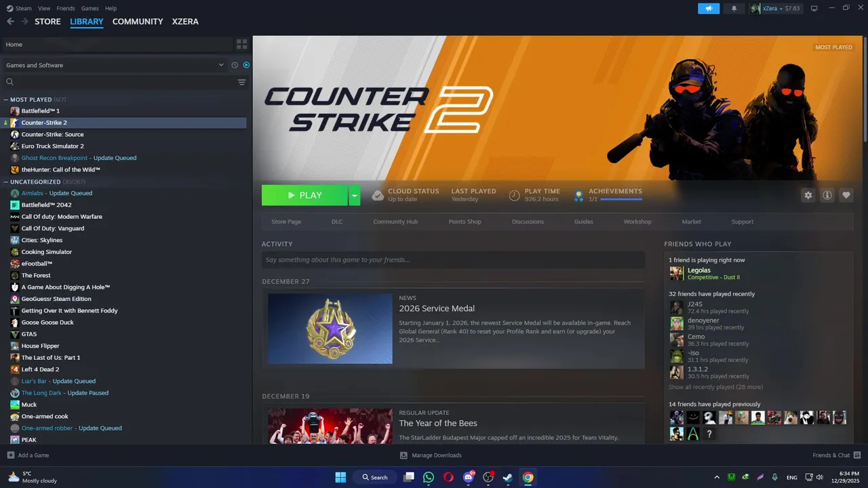Show hidden system tray icons chevron

(x=717, y=477)
